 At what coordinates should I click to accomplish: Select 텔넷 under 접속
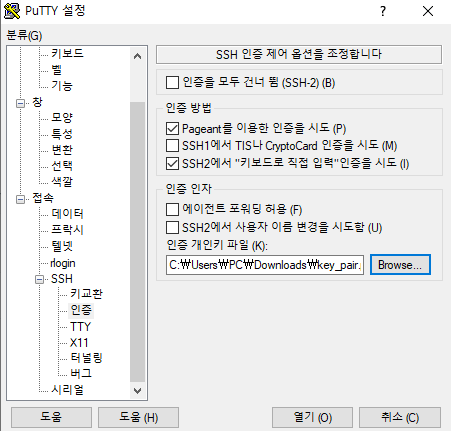(62, 246)
